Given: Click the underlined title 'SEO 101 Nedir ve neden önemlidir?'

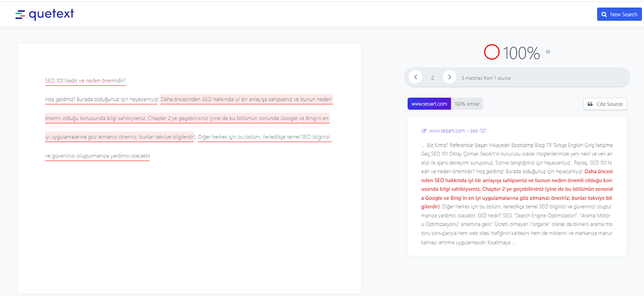Looking at the screenshot, I should click(85, 81).
